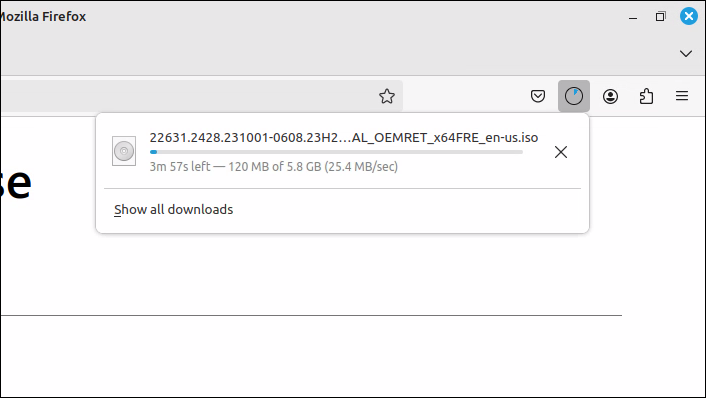Restore down the Firefox window

point(660,17)
